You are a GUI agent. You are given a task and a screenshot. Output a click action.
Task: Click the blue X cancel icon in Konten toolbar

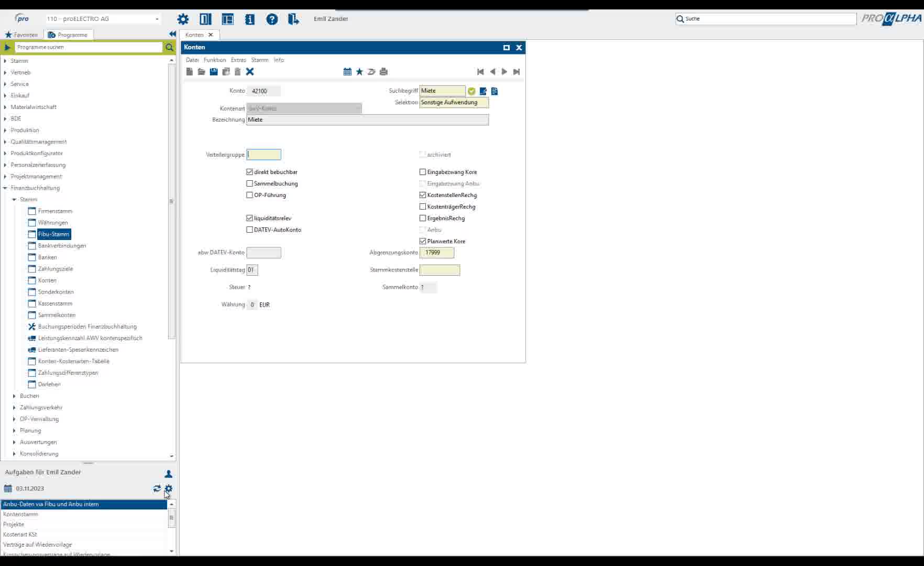point(250,72)
